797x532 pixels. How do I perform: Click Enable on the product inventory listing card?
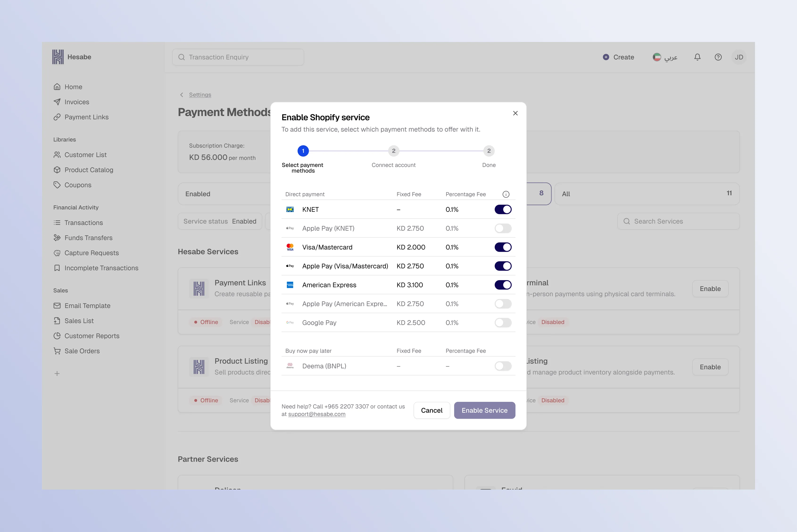pyautogui.click(x=710, y=367)
